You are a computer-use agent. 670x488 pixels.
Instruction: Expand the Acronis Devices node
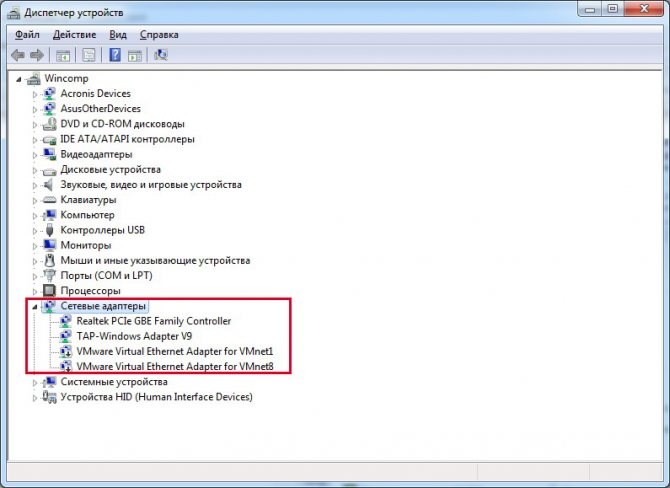pyautogui.click(x=35, y=94)
